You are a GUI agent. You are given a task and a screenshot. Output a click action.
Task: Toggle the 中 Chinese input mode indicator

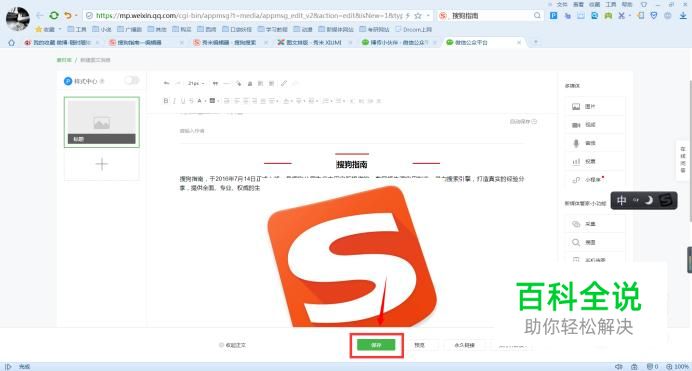tap(621, 201)
